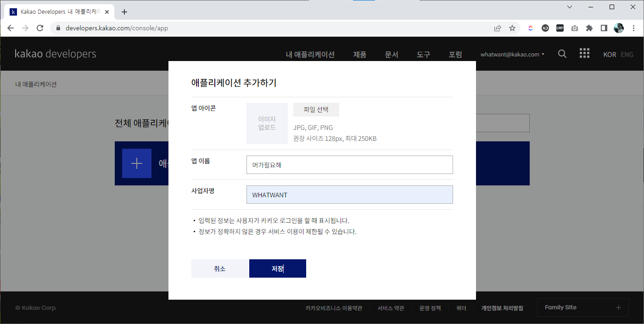Open the camera screenshot extension icon

click(x=575, y=28)
